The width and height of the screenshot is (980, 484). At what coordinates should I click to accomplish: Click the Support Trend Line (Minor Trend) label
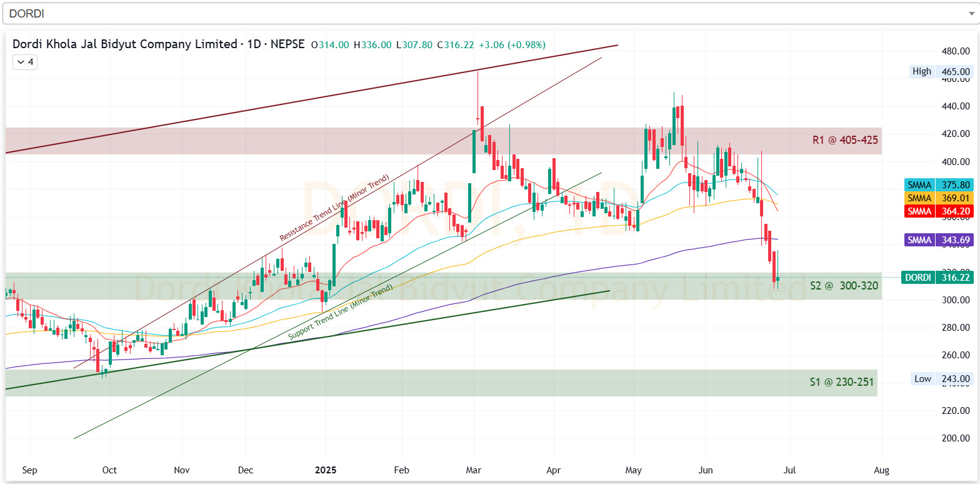coord(341,312)
